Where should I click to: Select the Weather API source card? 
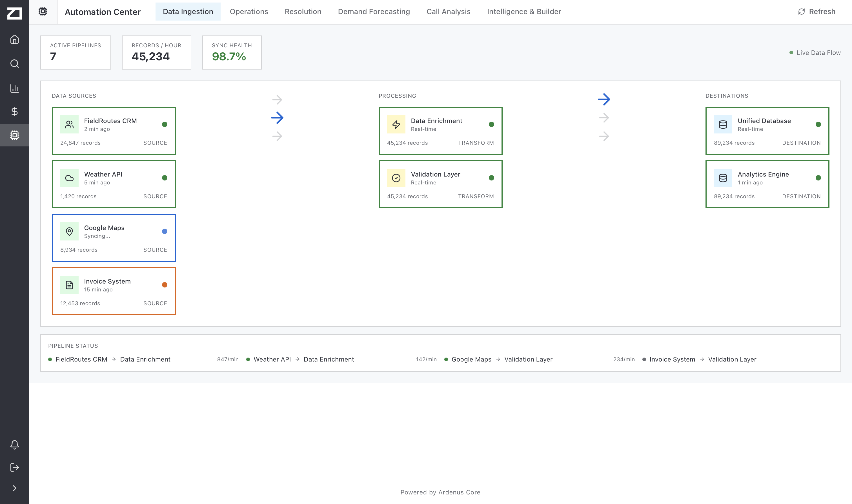(114, 184)
